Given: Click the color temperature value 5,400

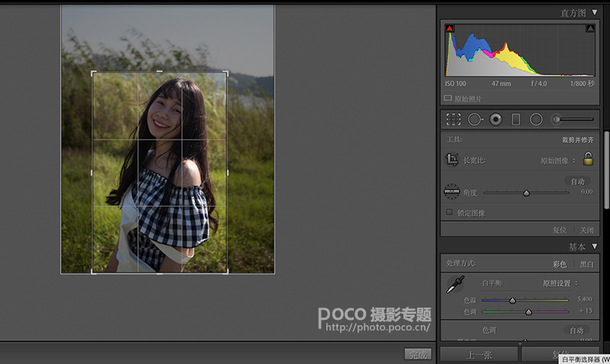Looking at the screenshot, I should pyautogui.click(x=585, y=299).
